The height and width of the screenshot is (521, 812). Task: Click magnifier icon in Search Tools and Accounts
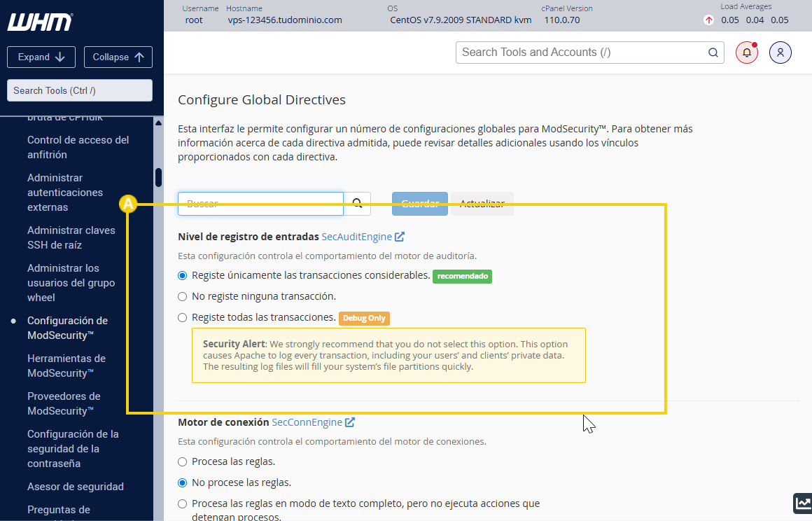713,53
